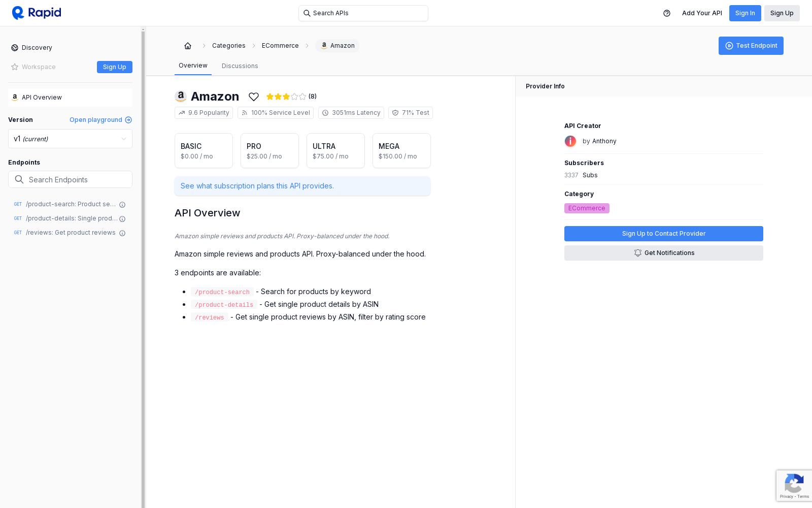Click the /product-details code tag
Viewport: 812px width, 508px height.
point(224,305)
